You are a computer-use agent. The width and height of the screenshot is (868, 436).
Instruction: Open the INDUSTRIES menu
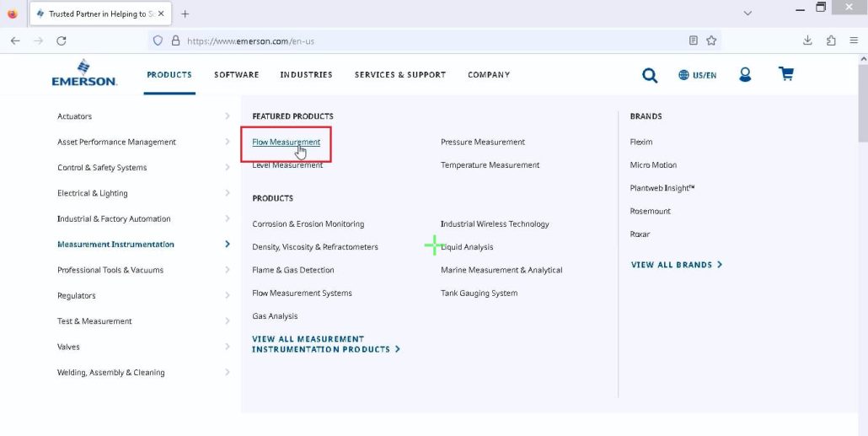tap(306, 74)
